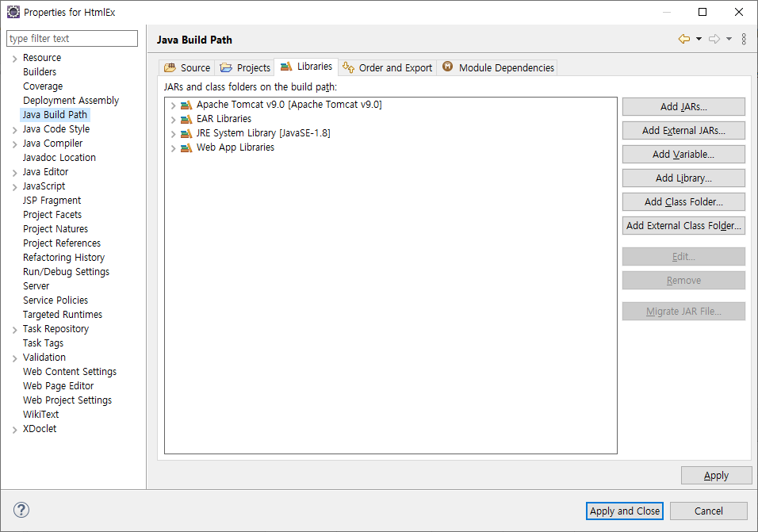Image resolution: width=758 pixels, height=532 pixels.
Task: Click the Add Library... button
Action: [683, 178]
